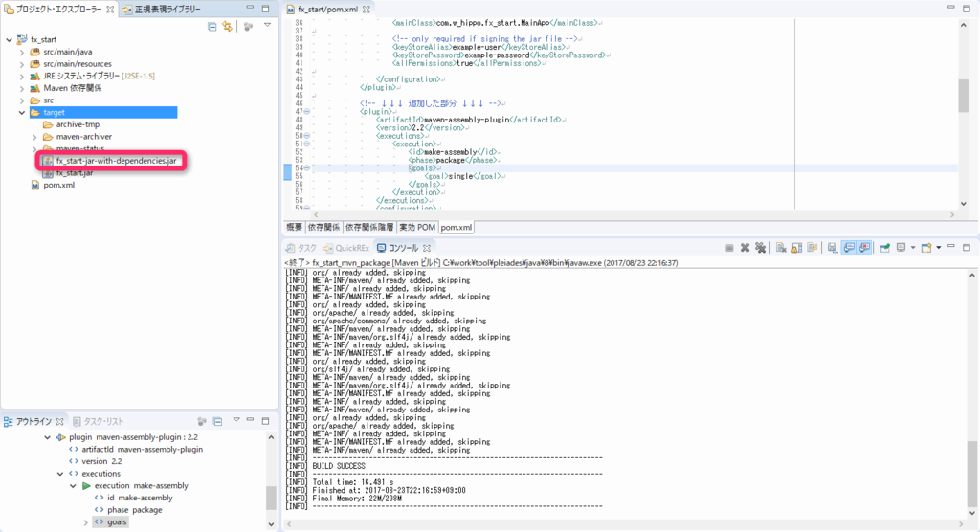Open the 依存関係階層 tab of the POM editor
The height and width of the screenshot is (532, 980).
[369, 227]
